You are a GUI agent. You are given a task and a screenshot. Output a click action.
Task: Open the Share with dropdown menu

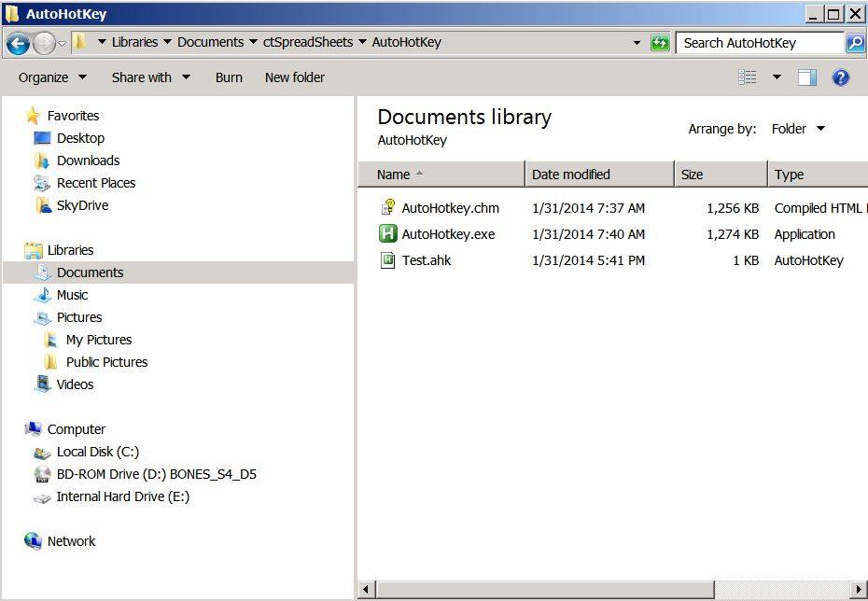point(150,77)
